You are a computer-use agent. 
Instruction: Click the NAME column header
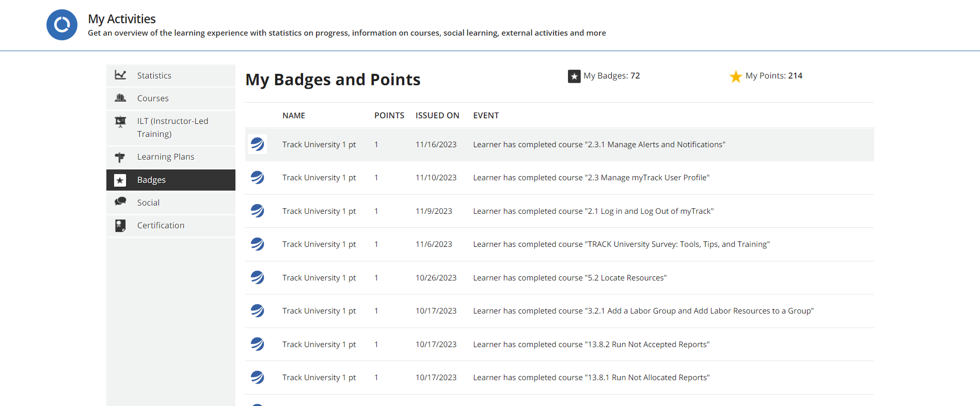[x=294, y=116]
